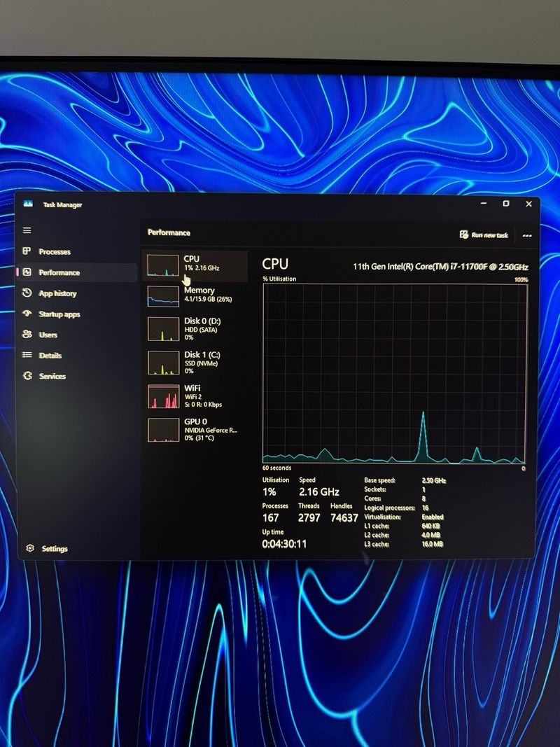Click the Memory usage 4.1/15.9 GB text
Screen dimensions: 560x747
[208, 299]
